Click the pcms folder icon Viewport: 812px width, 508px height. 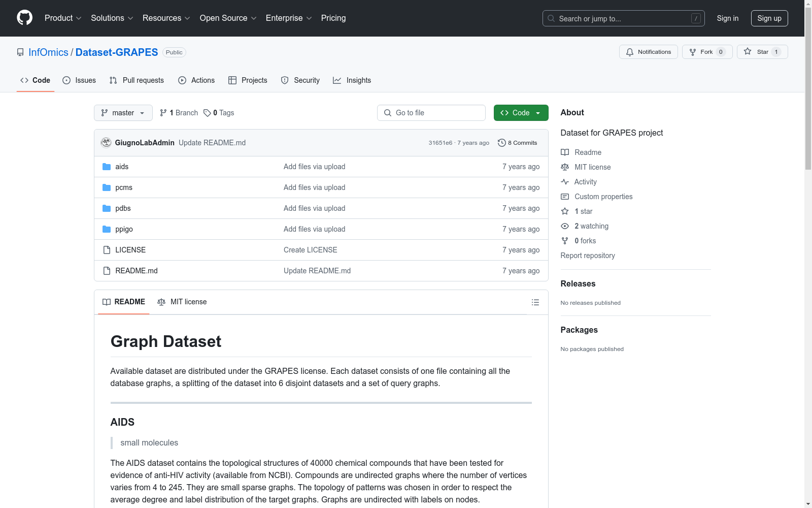[107, 187]
